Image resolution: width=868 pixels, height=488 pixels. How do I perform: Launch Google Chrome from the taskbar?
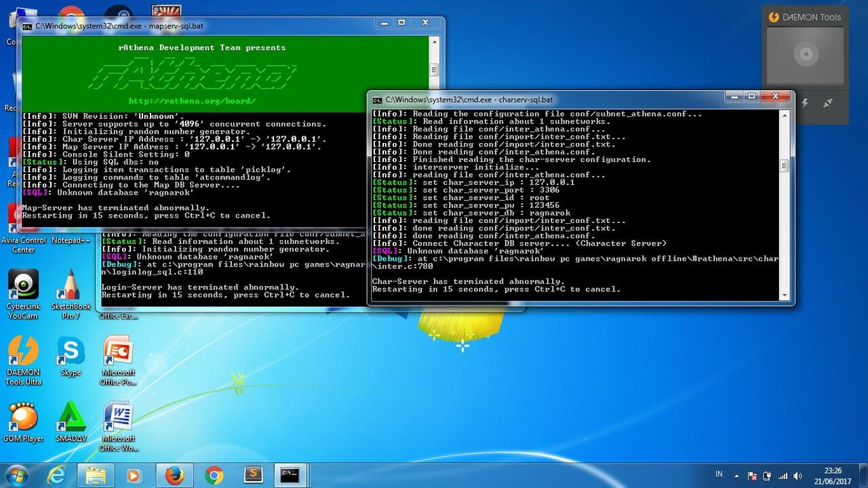coord(214,476)
